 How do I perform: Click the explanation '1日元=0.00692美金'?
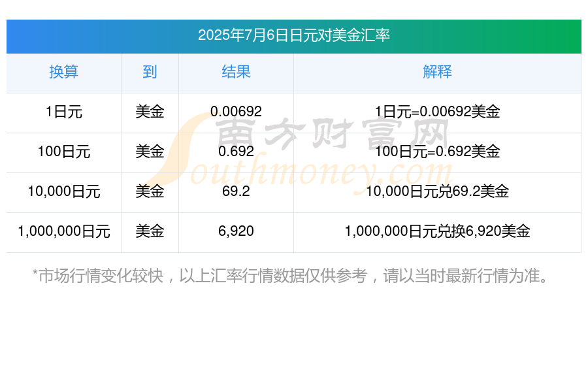(x=437, y=112)
